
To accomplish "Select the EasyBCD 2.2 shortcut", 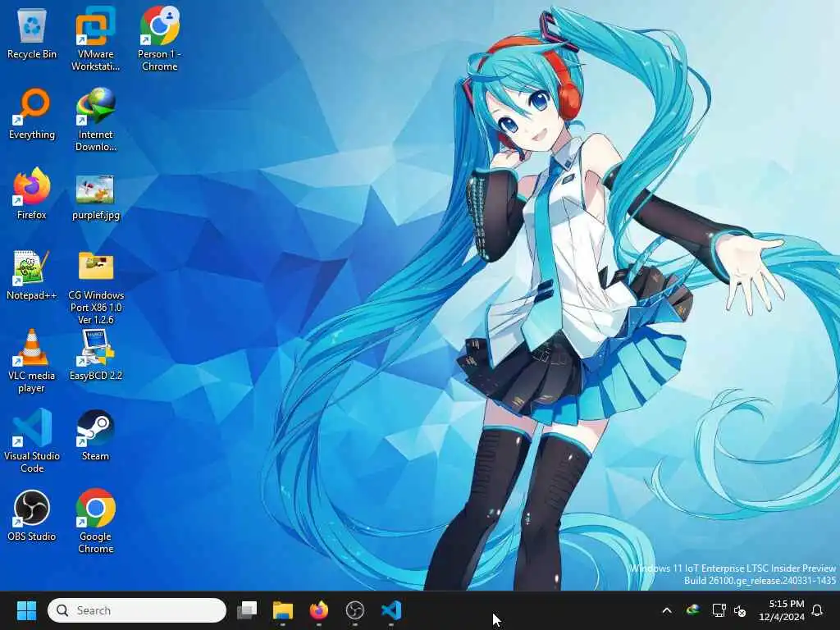I will 95,354.
